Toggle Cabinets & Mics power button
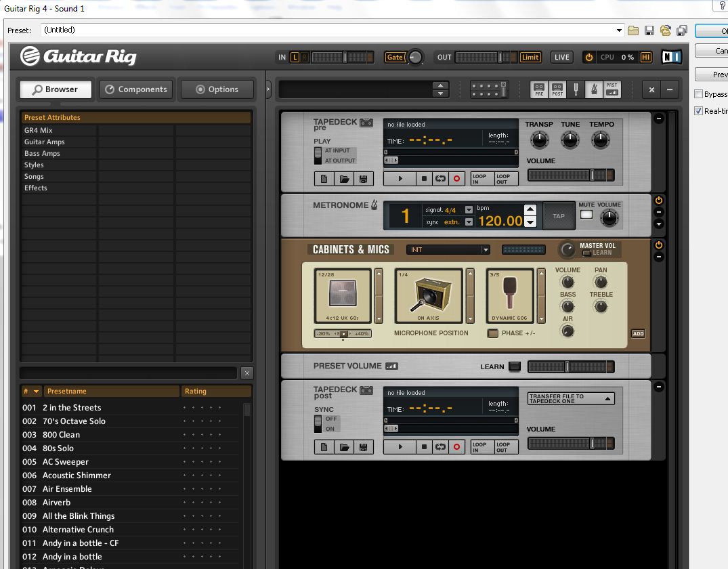 pos(658,245)
